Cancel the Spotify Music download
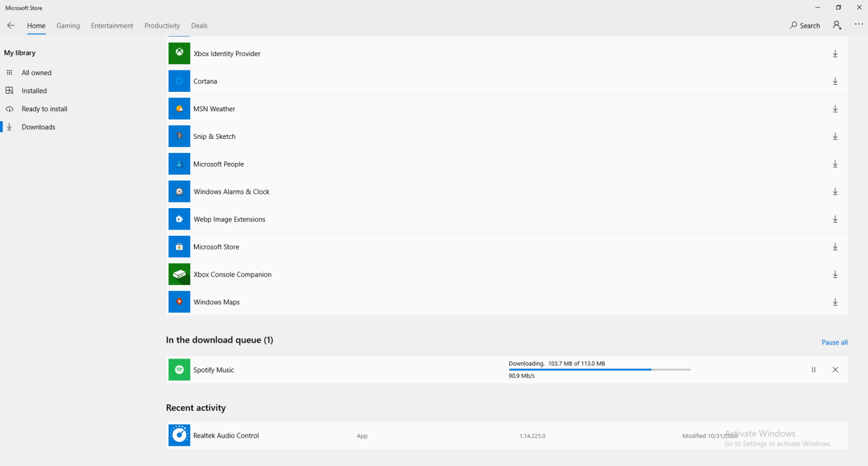This screenshot has width=868, height=466. tap(835, 370)
